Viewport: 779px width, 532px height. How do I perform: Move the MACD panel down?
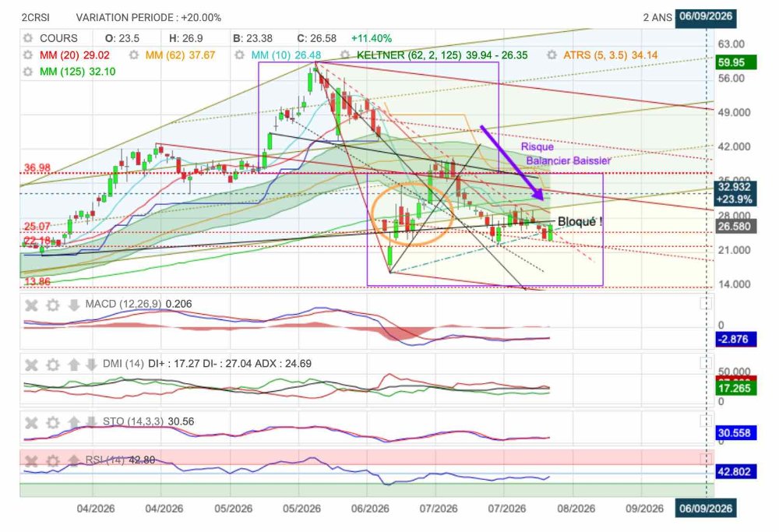[73, 305]
